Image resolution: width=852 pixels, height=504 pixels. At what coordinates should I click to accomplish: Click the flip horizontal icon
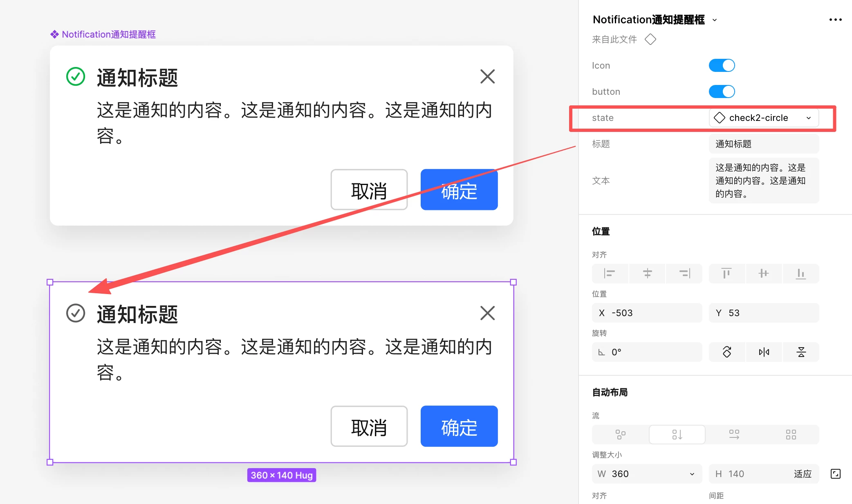pos(764,352)
